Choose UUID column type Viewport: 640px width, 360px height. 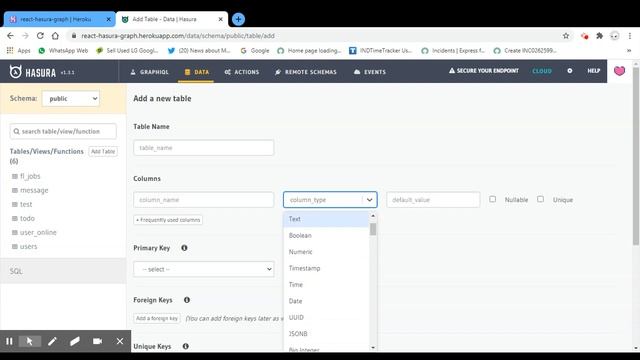pos(326,317)
